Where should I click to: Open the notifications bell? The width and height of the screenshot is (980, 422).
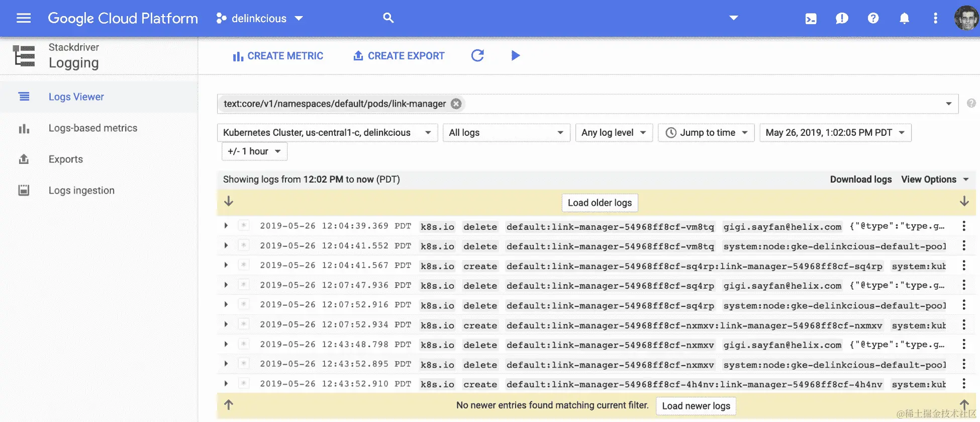pos(904,19)
